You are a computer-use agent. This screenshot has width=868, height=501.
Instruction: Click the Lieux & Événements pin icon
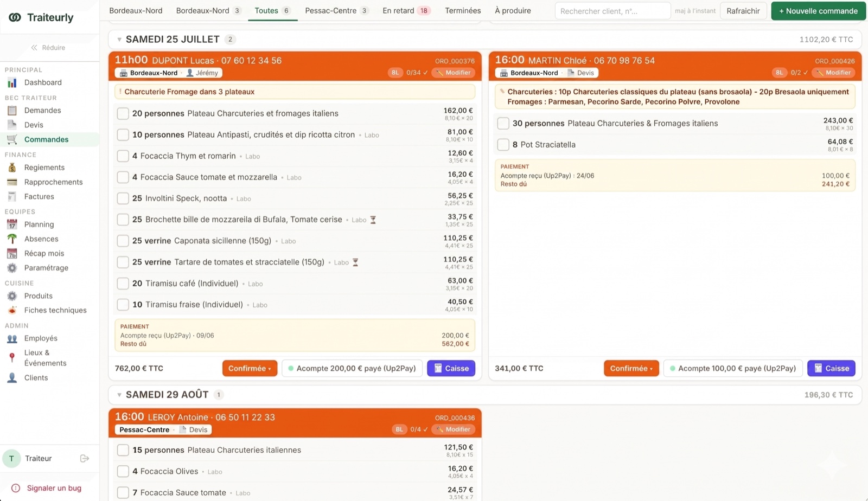coord(12,358)
